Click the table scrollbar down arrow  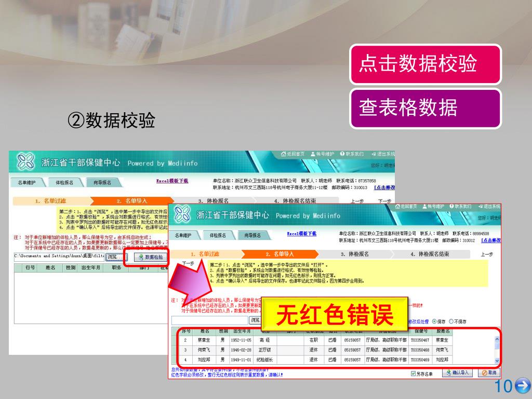(497, 361)
